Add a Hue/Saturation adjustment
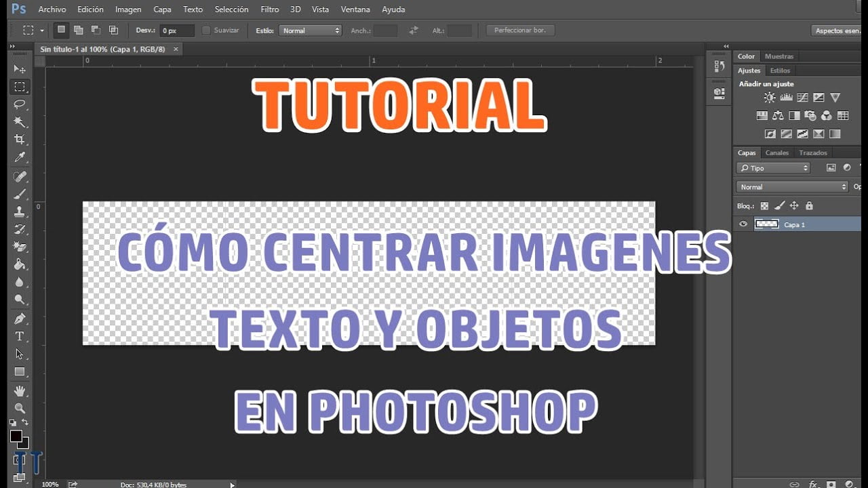 click(762, 116)
